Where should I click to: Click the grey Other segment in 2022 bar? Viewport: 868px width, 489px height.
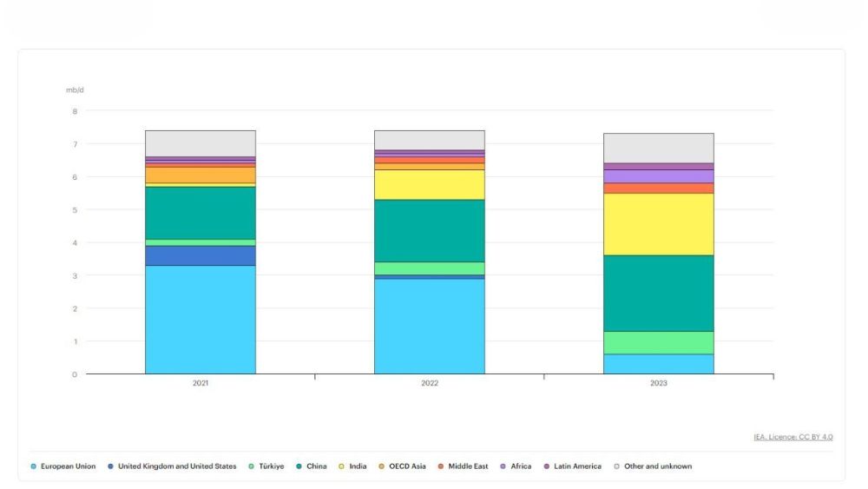tap(430, 140)
